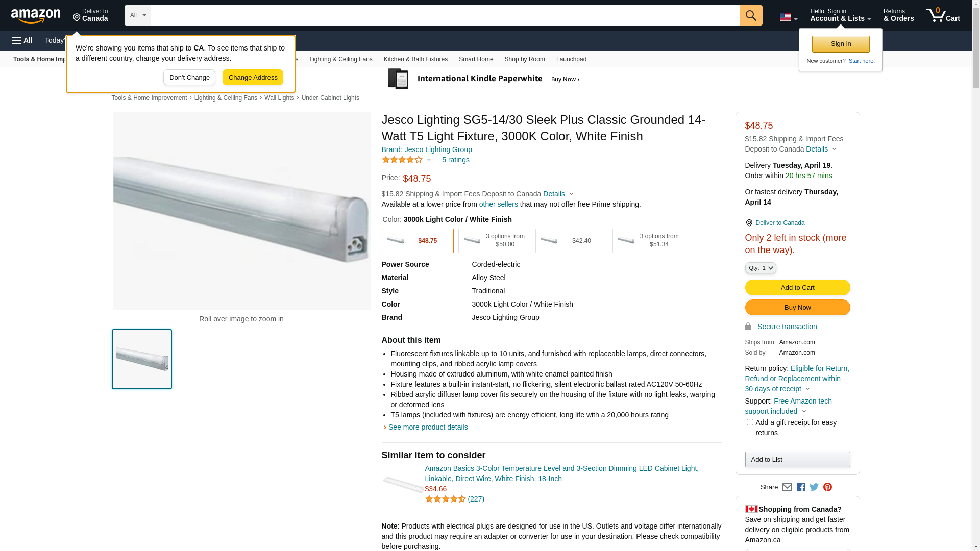Image resolution: width=980 pixels, height=551 pixels.
Task: Expand the search category All dropdown
Action: click(x=137, y=15)
